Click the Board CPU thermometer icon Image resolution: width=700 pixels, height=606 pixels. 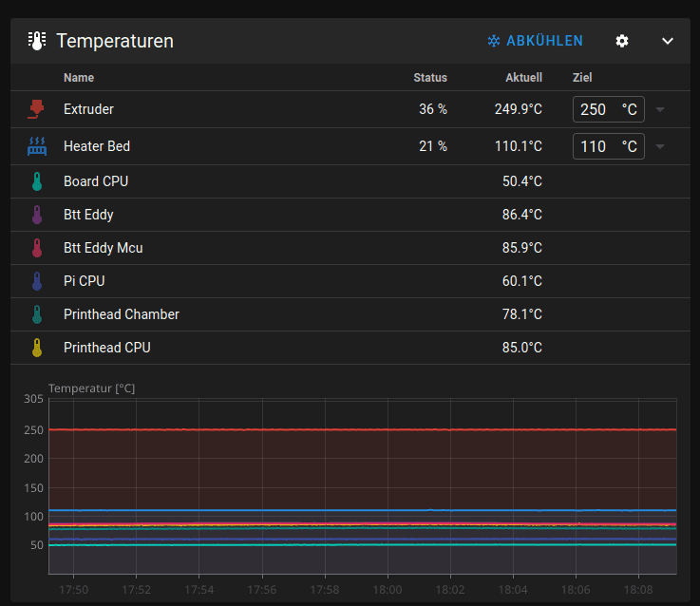click(37, 181)
